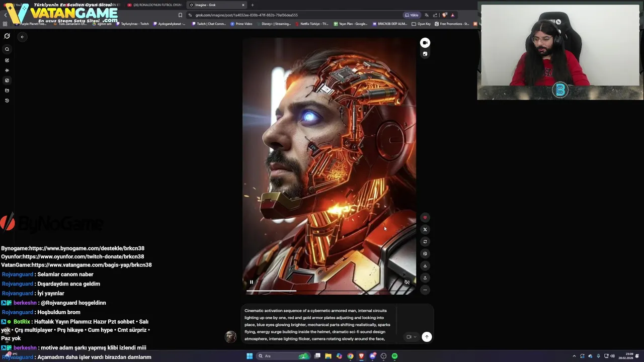Regenerate the video with the refresh icon
This screenshot has width=644, height=362.
[x=425, y=242]
